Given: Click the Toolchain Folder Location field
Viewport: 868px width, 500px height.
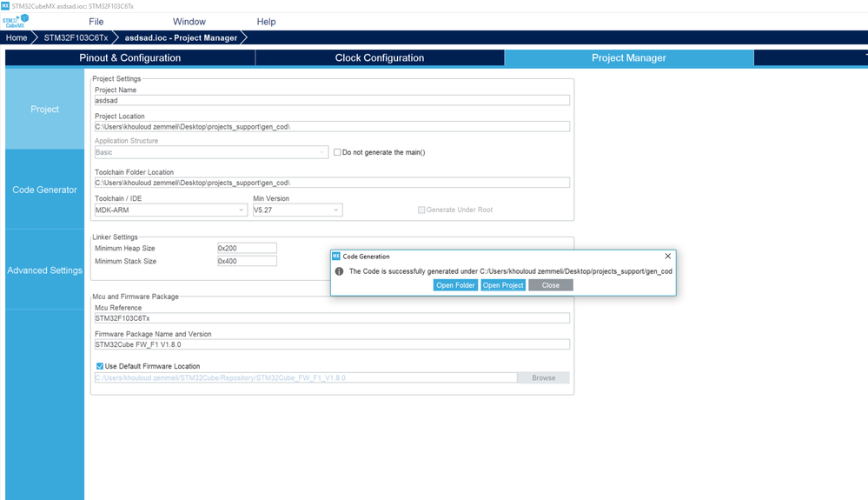Looking at the screenshot, I should [332, 183].
